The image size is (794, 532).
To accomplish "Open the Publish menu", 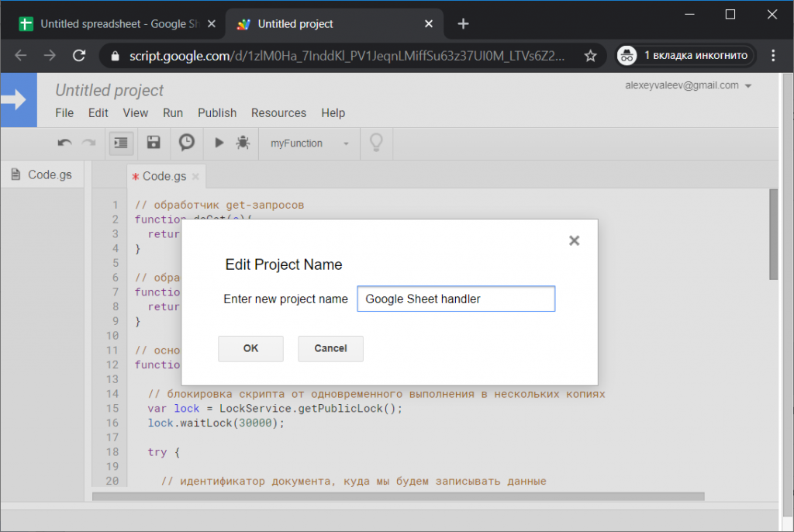I will [217, 112].
